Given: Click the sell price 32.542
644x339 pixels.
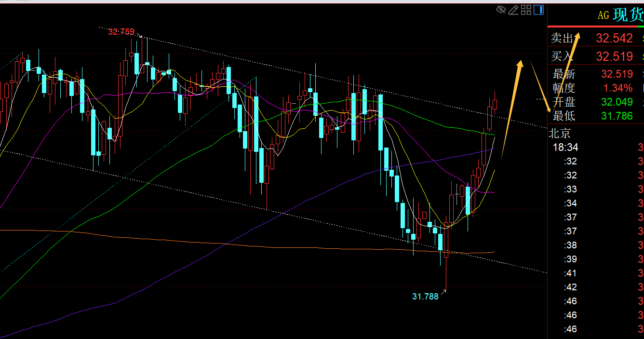Looking at the screenshot, I should point(614,39).
